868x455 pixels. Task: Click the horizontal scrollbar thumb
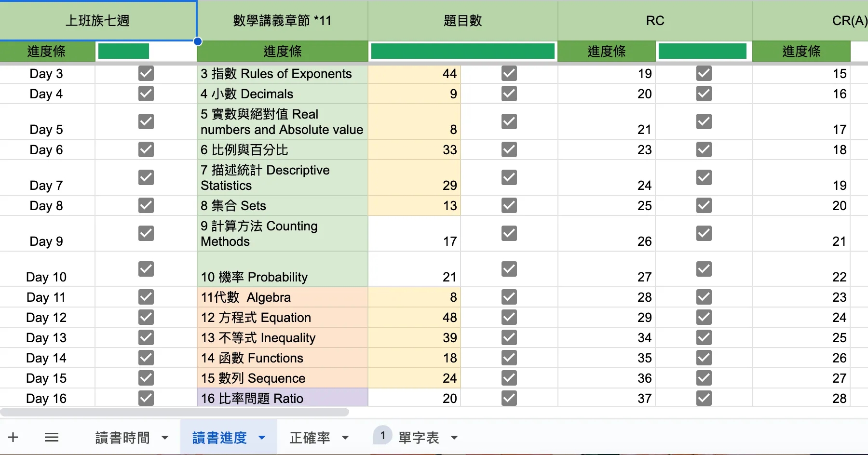click(x=175, y=412)
